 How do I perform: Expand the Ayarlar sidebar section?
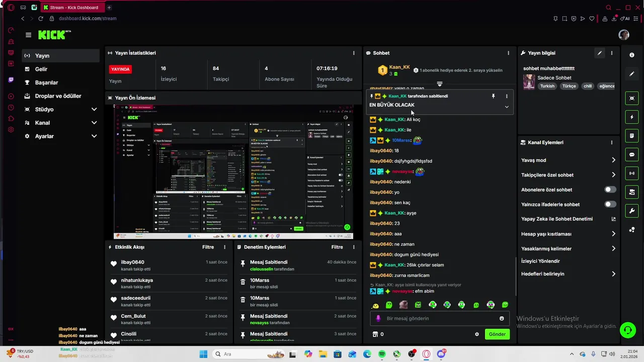(94, 136)
